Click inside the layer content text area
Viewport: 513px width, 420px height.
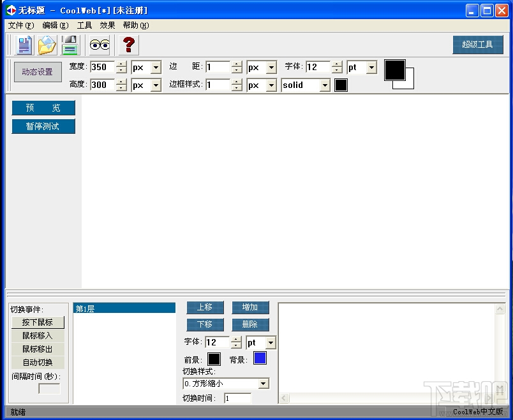point(387,349)
